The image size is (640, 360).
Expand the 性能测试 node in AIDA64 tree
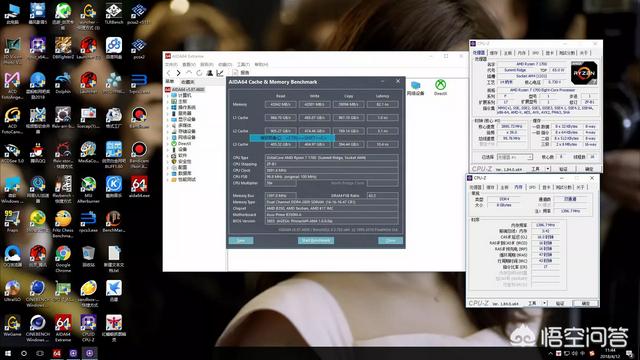[167, 180]
